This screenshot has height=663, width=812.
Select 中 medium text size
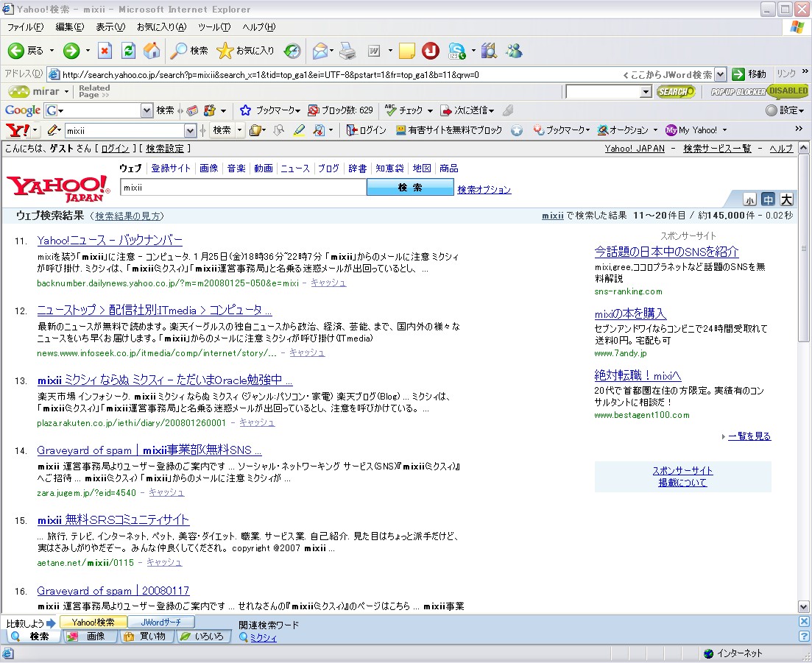click(768, 199)
